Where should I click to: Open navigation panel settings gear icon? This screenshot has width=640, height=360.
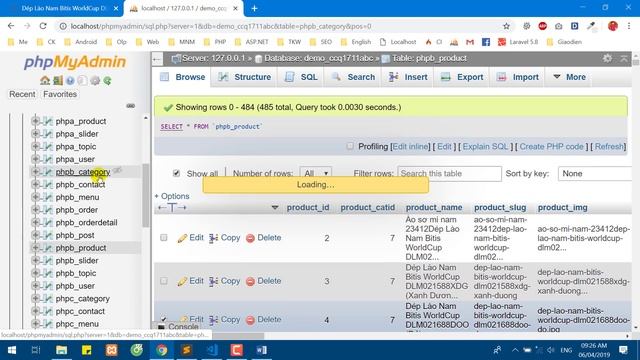click(95, 80)
